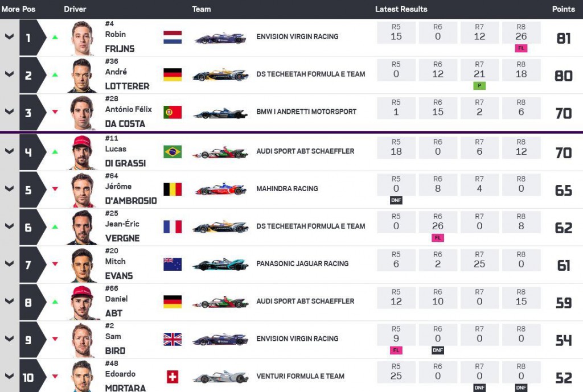Click the Netherlands flag next to Robin Frijns
The image size is (583, 392).
click(173, 37)
